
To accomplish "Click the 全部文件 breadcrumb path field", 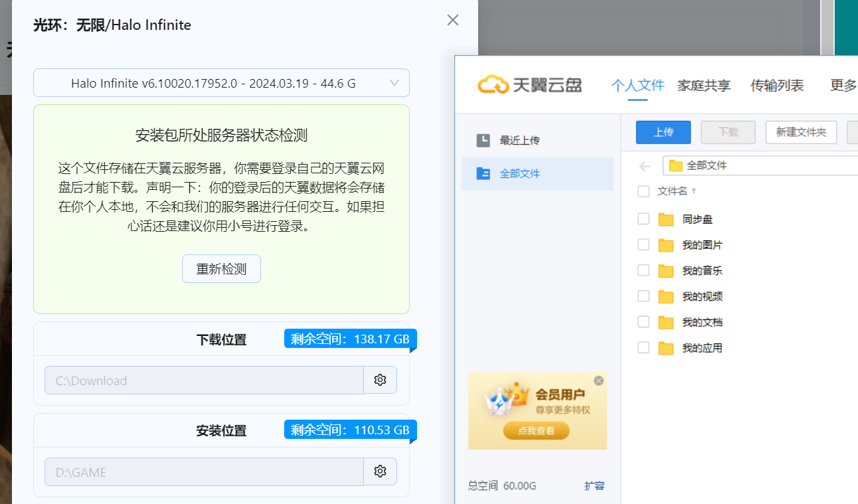I will click(760, 165).
